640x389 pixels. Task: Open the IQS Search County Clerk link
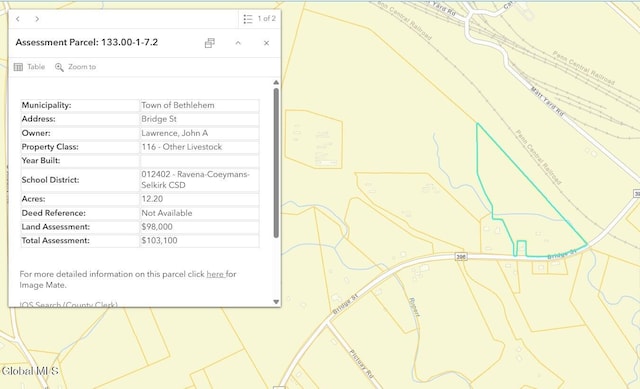(x=68, y=305)
